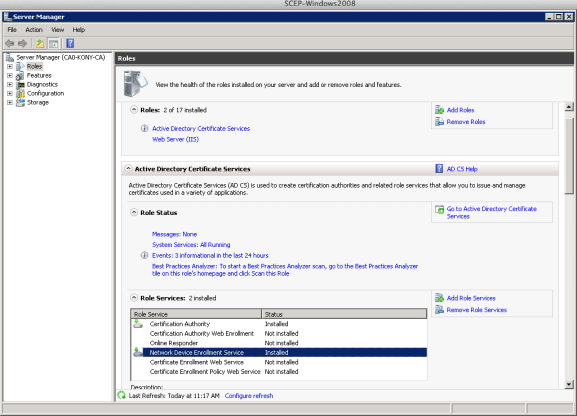Click Go to Active Directory Certificate Services link
The height and width of the screenshot is (416, 577).
(492, 212)
